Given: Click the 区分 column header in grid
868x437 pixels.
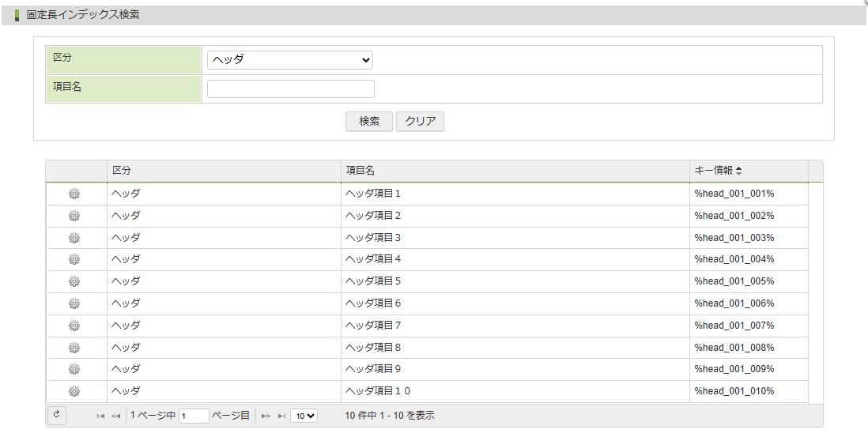Looking at the screenshot, I should pos(121,171).
